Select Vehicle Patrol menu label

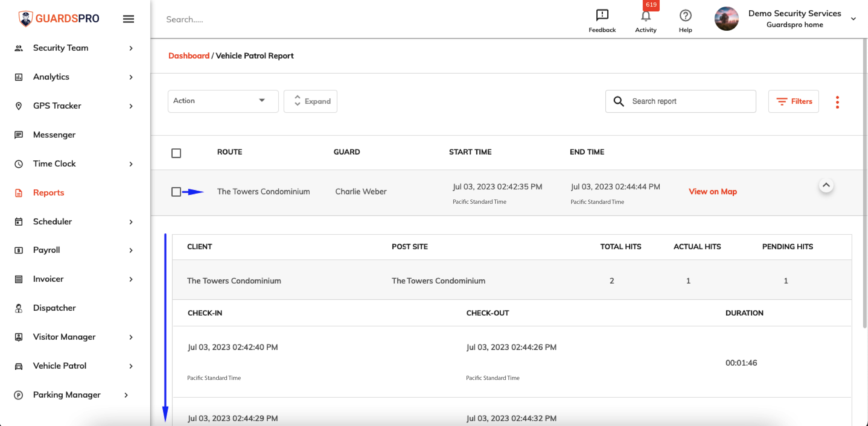(x=60, y=366)
